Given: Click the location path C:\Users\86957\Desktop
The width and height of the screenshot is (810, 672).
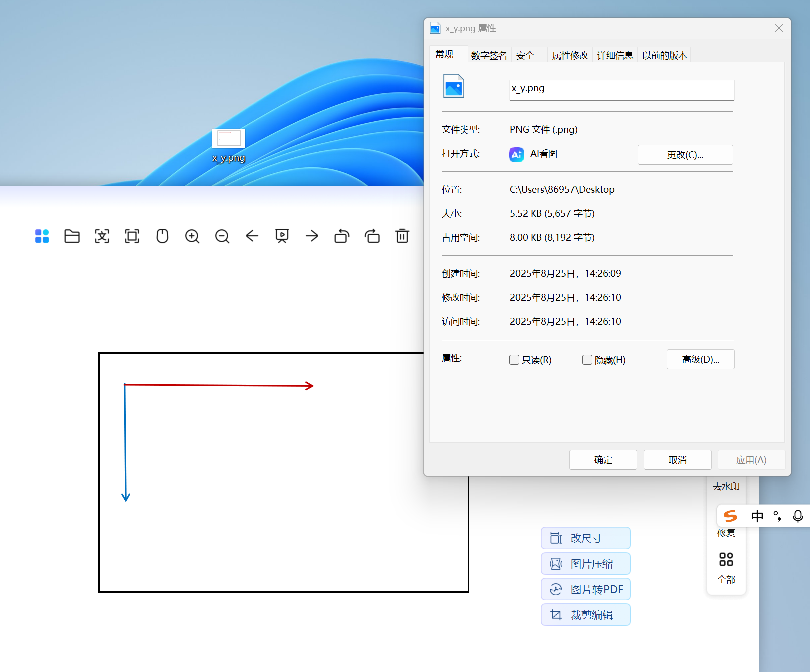Looking at the screenshot, I should [562, 189].
